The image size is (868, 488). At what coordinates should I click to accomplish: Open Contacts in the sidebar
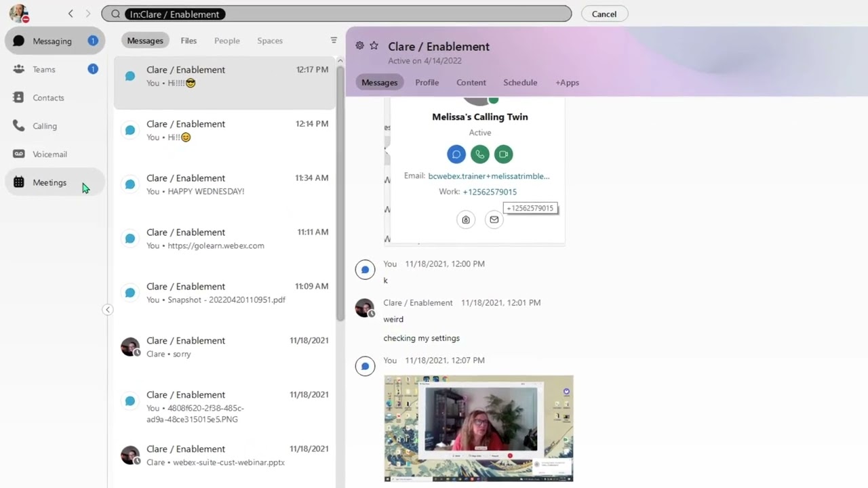54,98
